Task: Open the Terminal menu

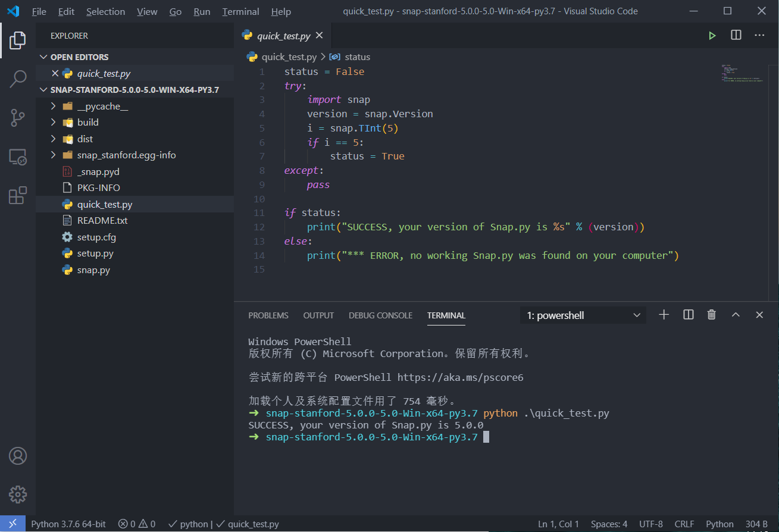Action: 240,11
